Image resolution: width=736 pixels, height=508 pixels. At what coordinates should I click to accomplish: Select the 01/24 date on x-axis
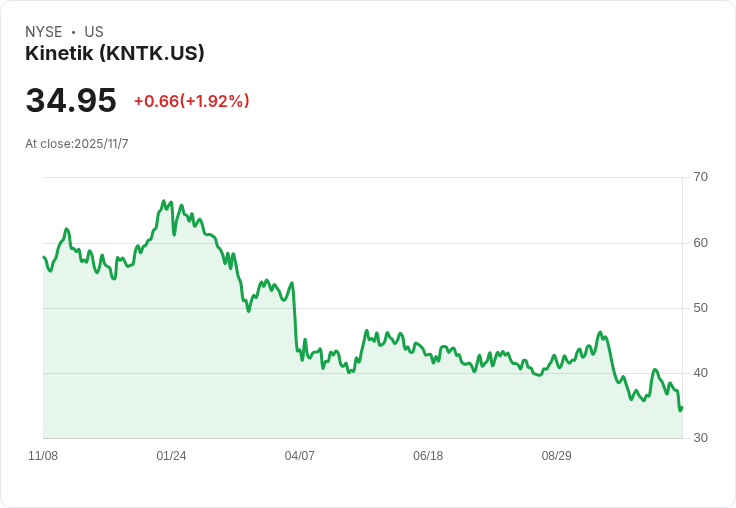[171, 456]
